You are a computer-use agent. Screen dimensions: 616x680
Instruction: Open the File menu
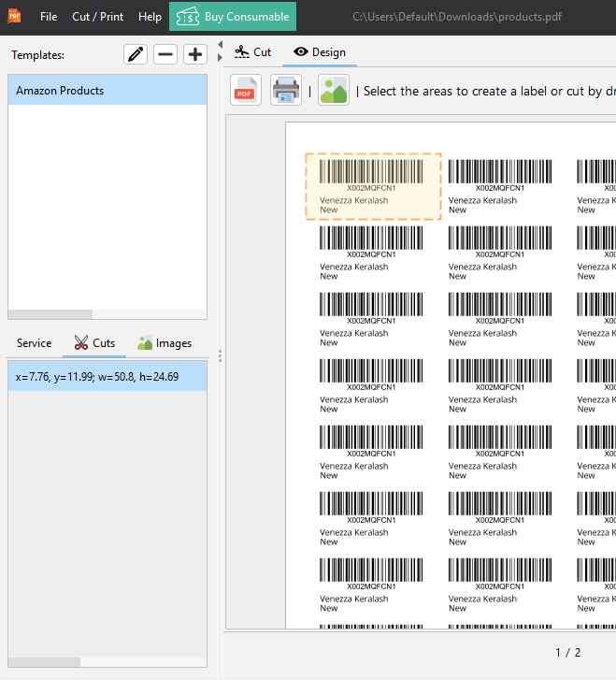coord(49,17)
